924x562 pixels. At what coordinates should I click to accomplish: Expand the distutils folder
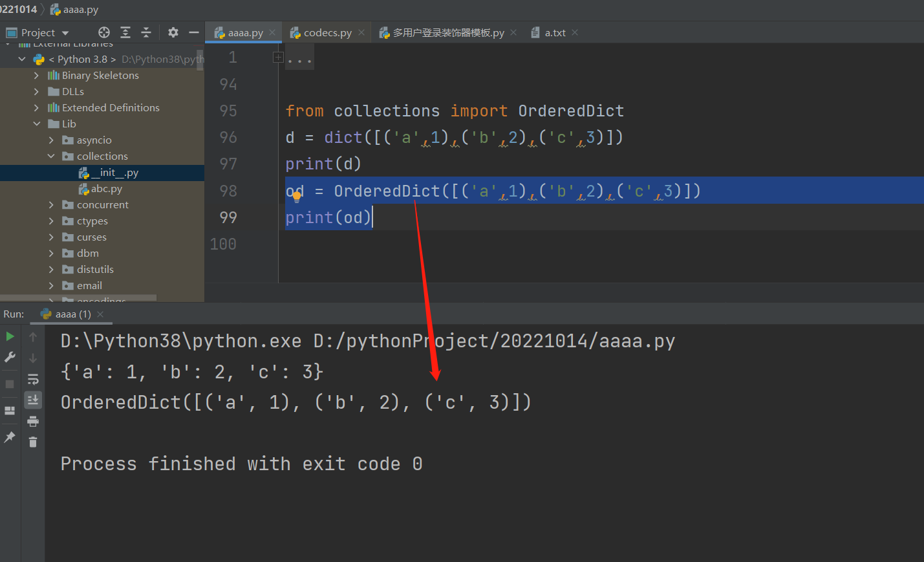tap(51, 269)
